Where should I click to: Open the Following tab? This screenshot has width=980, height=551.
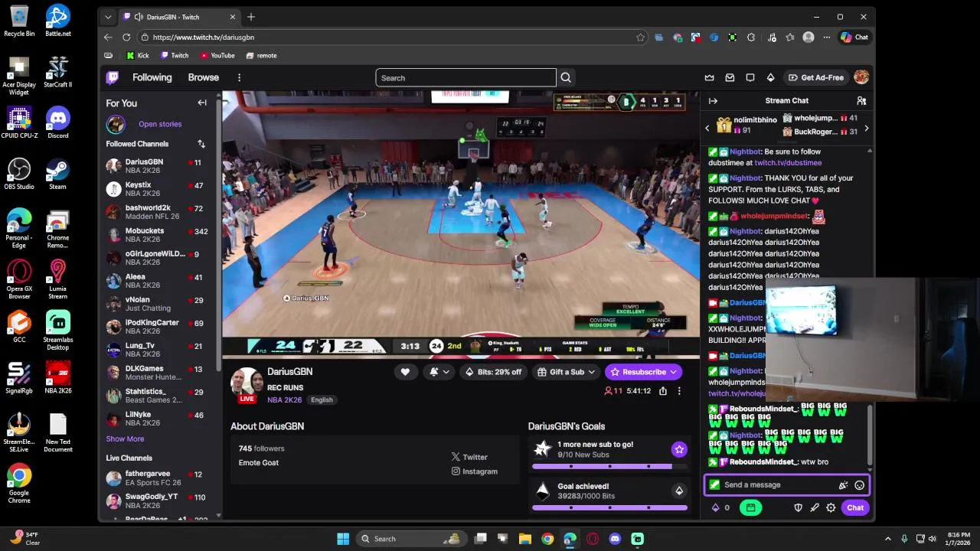(x=152, y=77)
